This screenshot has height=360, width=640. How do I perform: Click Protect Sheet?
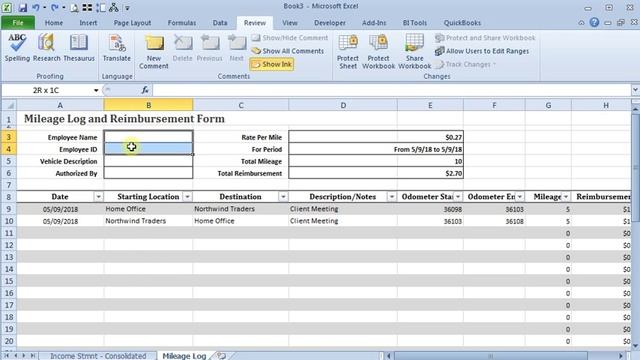point(348,52)
